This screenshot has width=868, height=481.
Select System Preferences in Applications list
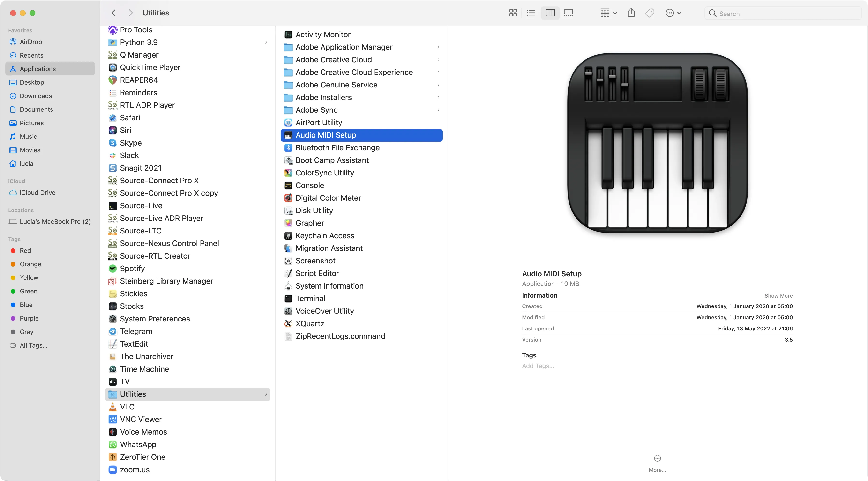click(188, 319)
